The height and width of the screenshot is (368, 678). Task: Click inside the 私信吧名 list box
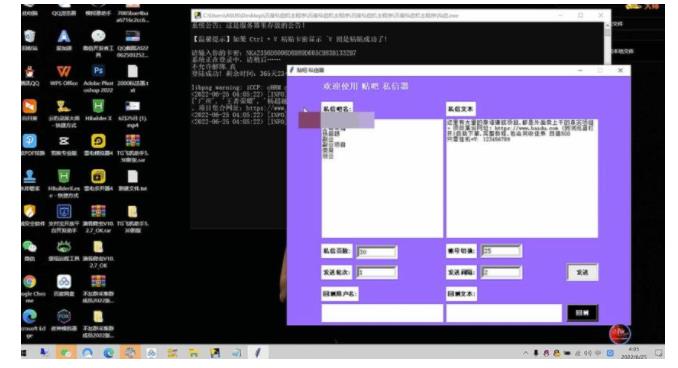(x=382, y=178)
